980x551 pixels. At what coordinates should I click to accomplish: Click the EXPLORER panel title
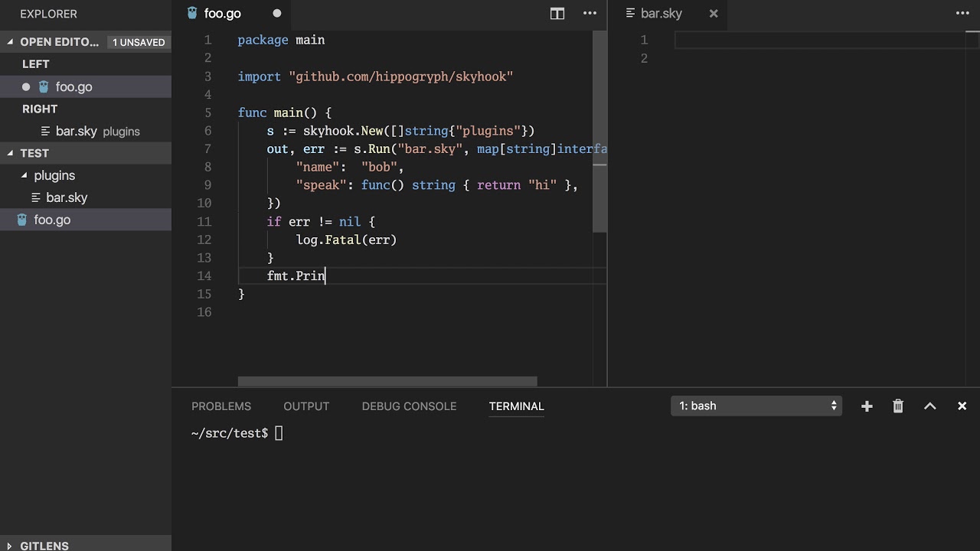coord(48,14)
